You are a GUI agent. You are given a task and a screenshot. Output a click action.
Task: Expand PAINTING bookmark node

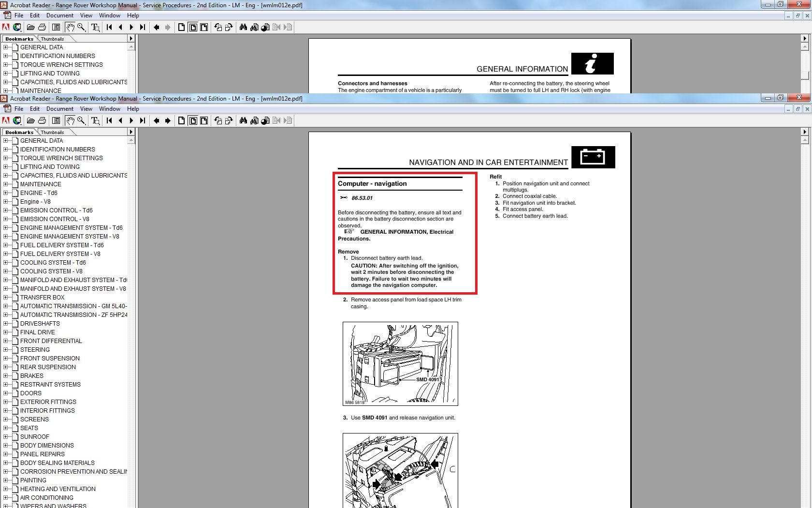pos(6,480)
